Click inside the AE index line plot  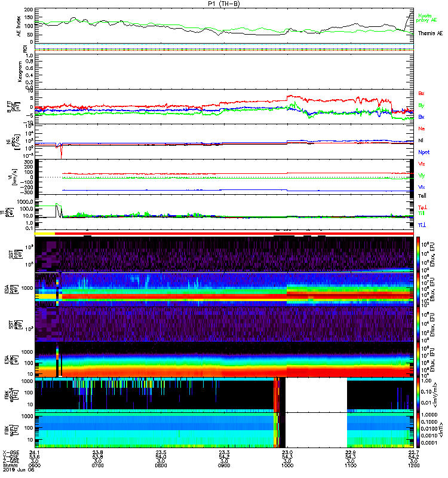[x=224, y=26]
